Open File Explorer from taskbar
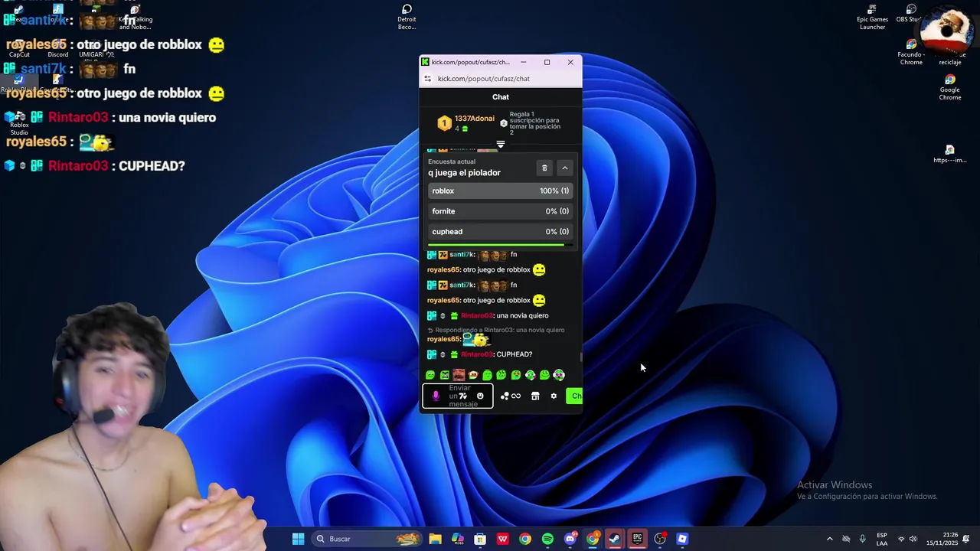The image size is (980, 551). pos(435,539)
